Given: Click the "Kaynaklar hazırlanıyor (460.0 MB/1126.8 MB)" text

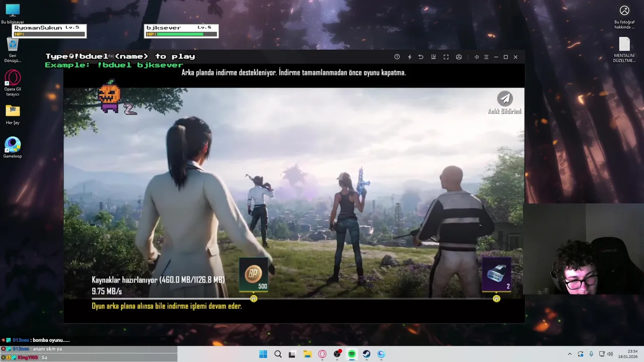Looking at the screenshot, I should pos(158,280).
